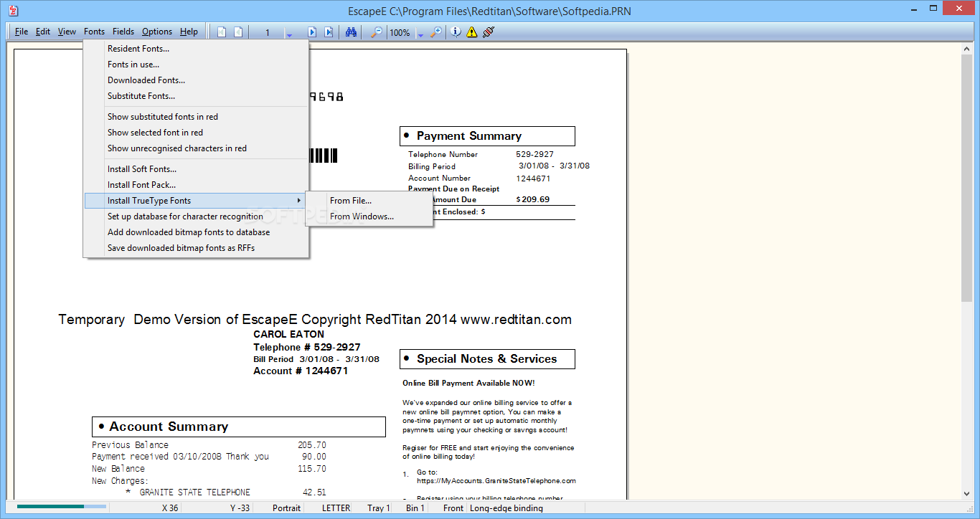
Task: Click the EscapeE application icon in title bar
Action: click(x=13, y=11)
